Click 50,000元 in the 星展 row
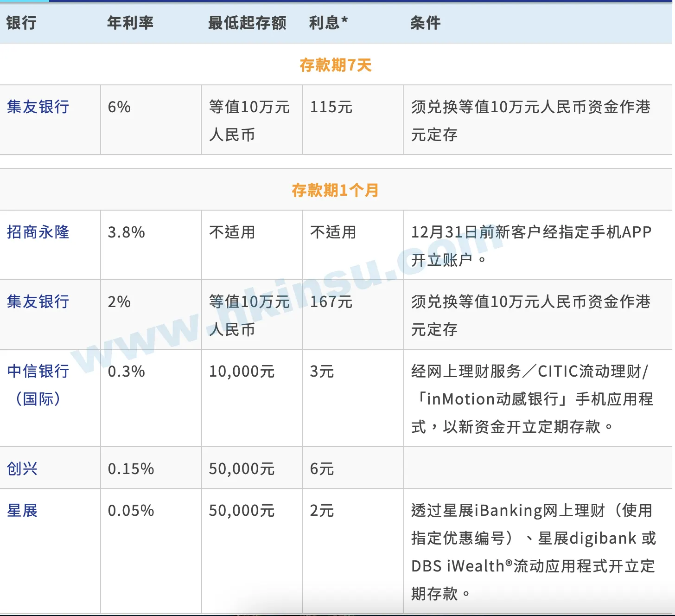 [x=242, y=511]
